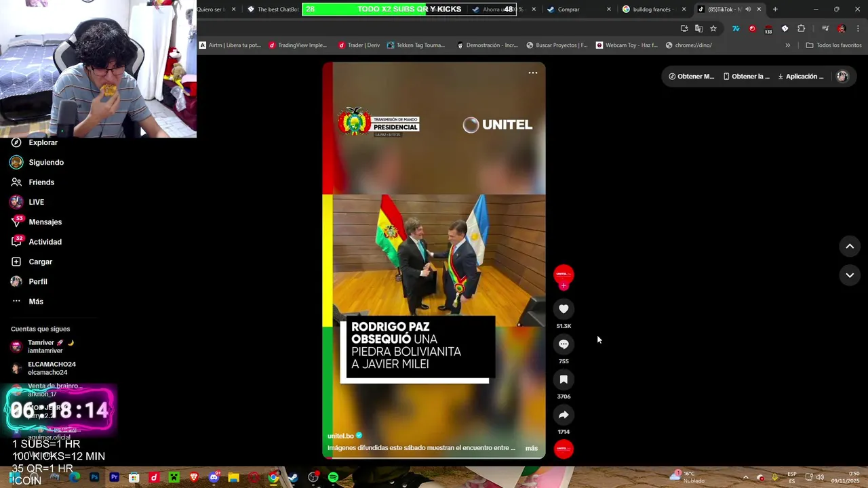Click the red extension with 133 badge
Viewport: 868px width, 488px height.
(x=768, y=29)
